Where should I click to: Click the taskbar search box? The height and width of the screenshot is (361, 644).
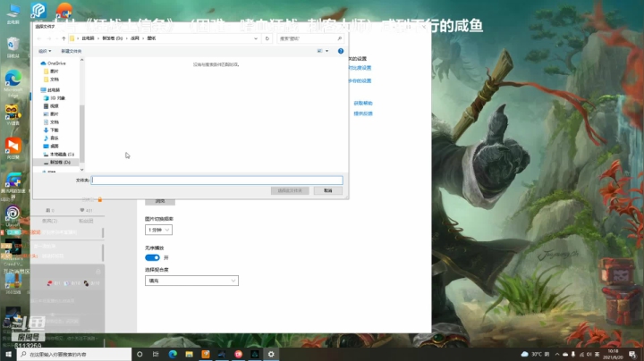pyautogui.click(x=74, y=354)
